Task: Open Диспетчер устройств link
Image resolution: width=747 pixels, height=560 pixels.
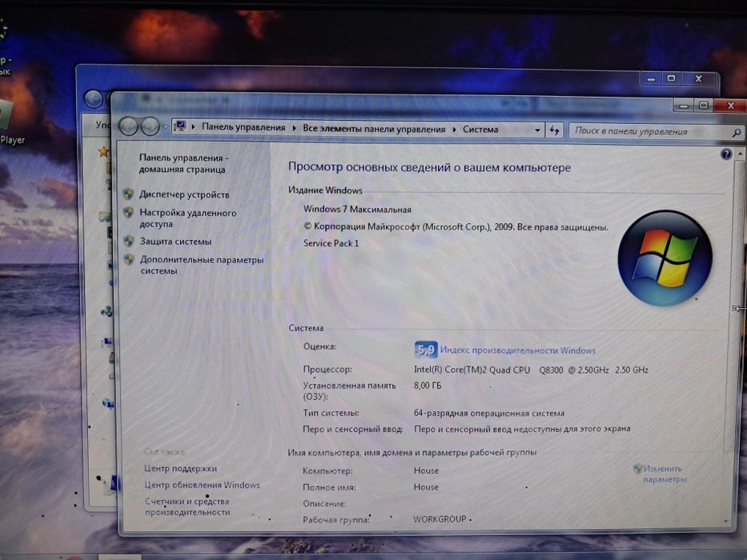Action: (184, 194)
